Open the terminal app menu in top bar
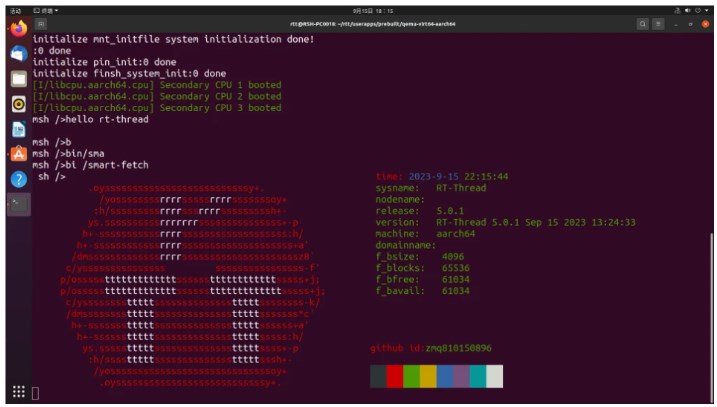Image resolution: width=717 pixels, height=407 pixels. 45,11
